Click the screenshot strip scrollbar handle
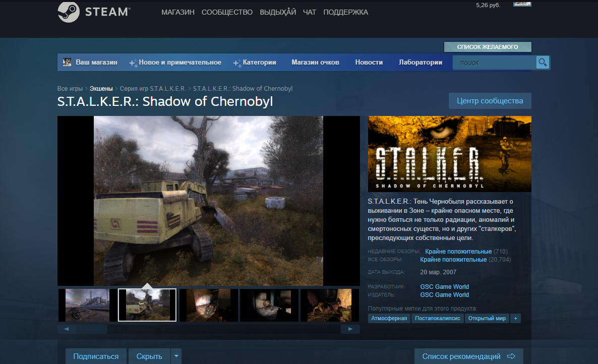Viewport: 598px width, 364px height. click(92, 329)
